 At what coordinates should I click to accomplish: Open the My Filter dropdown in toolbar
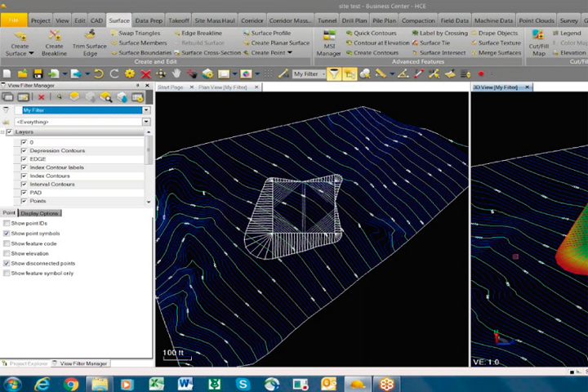click(x=323, y=73)
